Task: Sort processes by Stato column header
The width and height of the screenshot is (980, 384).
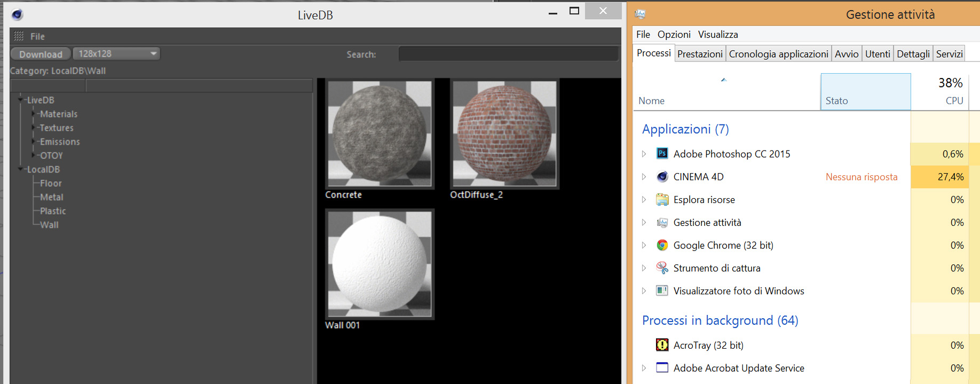Action: [x=865, y=92]
